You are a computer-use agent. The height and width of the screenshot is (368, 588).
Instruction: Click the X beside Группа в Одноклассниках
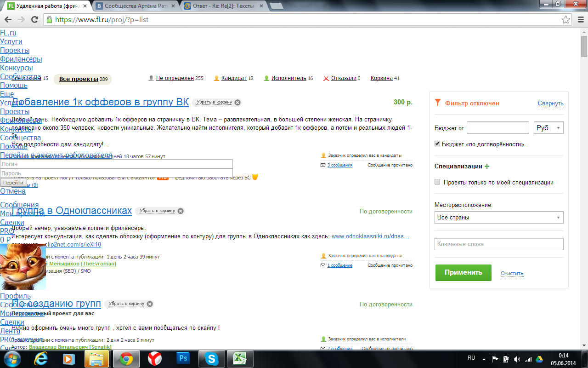point(181,211)
